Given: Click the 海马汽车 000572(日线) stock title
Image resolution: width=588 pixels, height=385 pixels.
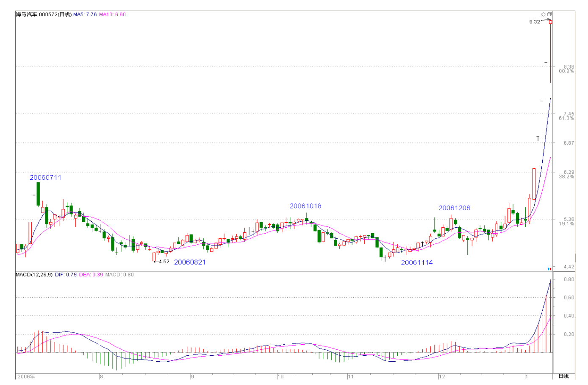Looking at the screenshot, I should (x=44, y=14).
